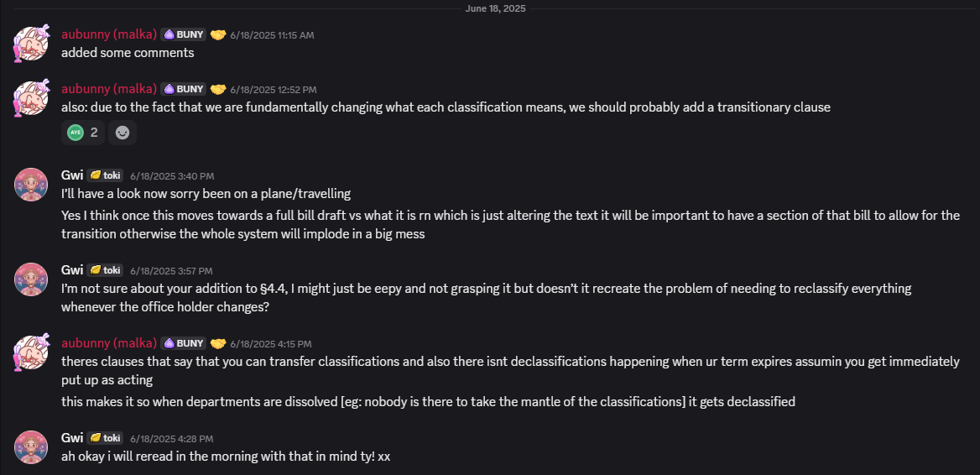Open Gwi's avatar on the 3:57 PM message

pyautogui.click(x=31, y=279)
